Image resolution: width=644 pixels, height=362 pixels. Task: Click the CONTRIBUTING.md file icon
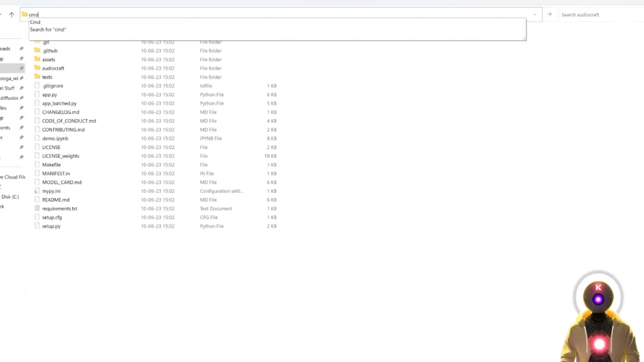tap(37, 129)
